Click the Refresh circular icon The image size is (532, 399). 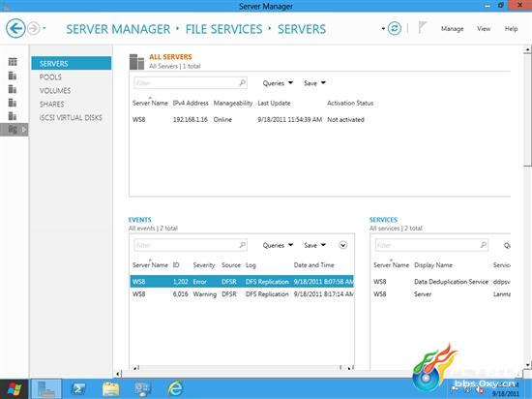(x=395, y=28)
